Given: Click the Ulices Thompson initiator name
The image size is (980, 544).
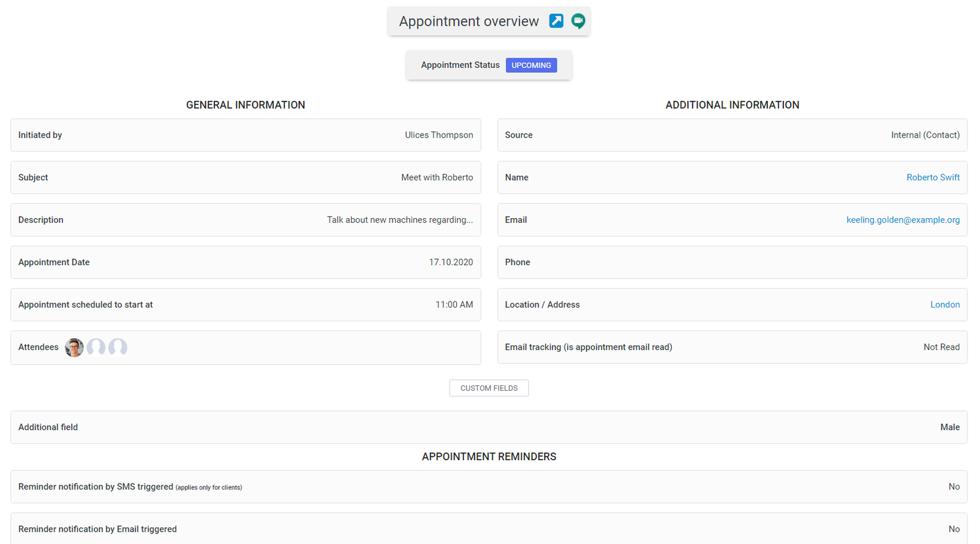Looking at the screenshot, I should pyautogui.click(x=439, y=135).
